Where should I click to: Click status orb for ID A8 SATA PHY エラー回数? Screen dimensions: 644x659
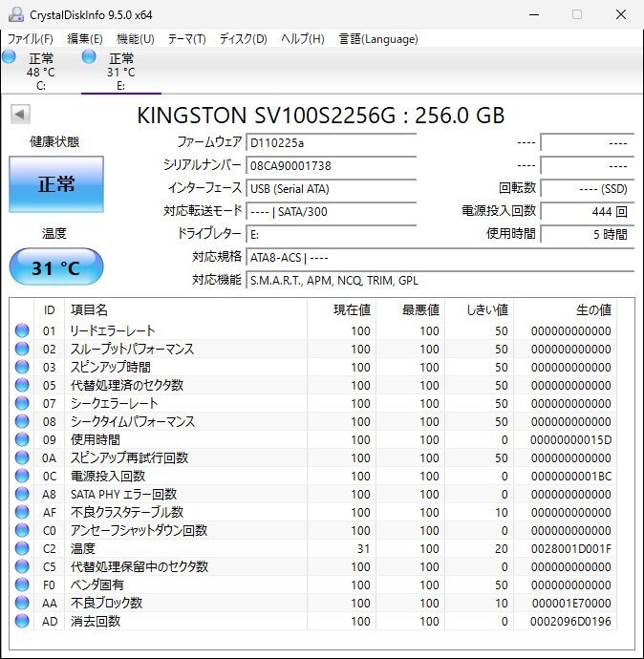[x=22, y=495]
